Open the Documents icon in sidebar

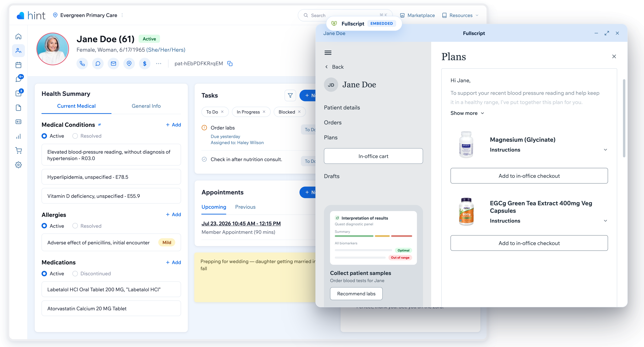click(x=19, y=108)
